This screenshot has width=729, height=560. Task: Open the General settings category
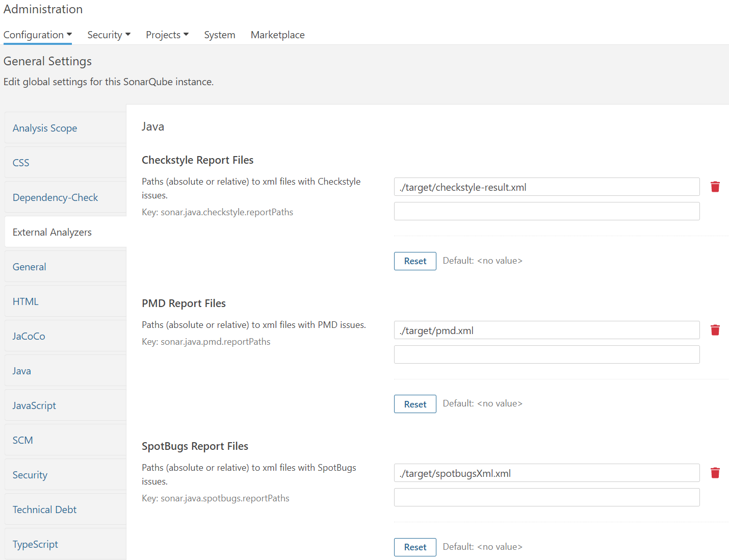pyautogui.click(x=66, y=267)
